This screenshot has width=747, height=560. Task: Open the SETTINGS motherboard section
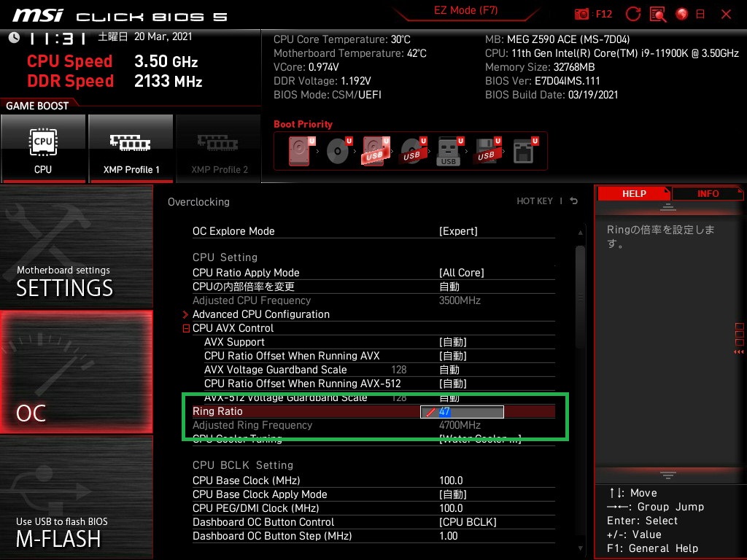coord(76,246)
